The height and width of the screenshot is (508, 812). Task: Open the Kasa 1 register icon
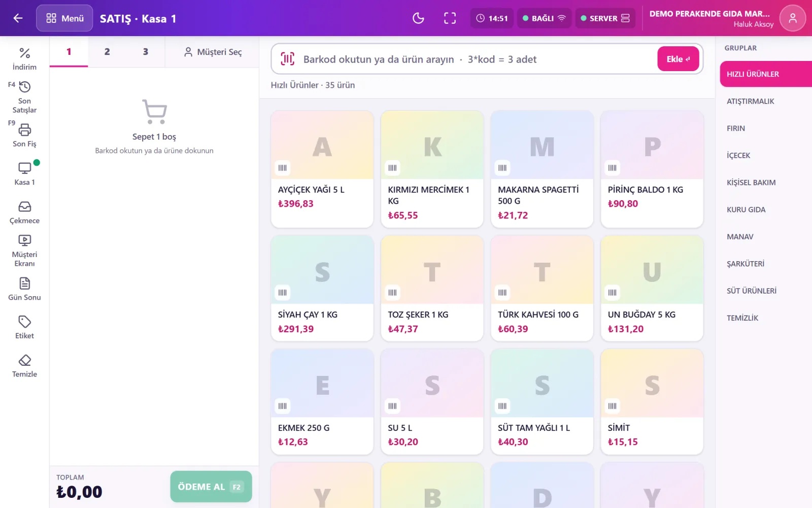pos(24,173)
